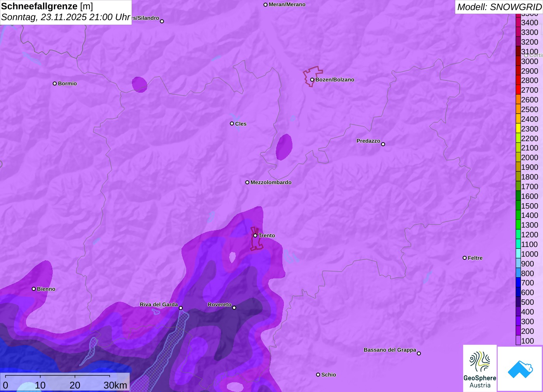This screenshot has width=543, height=392.
Task: Click legend value '1800'
Action: coord(530,177)
